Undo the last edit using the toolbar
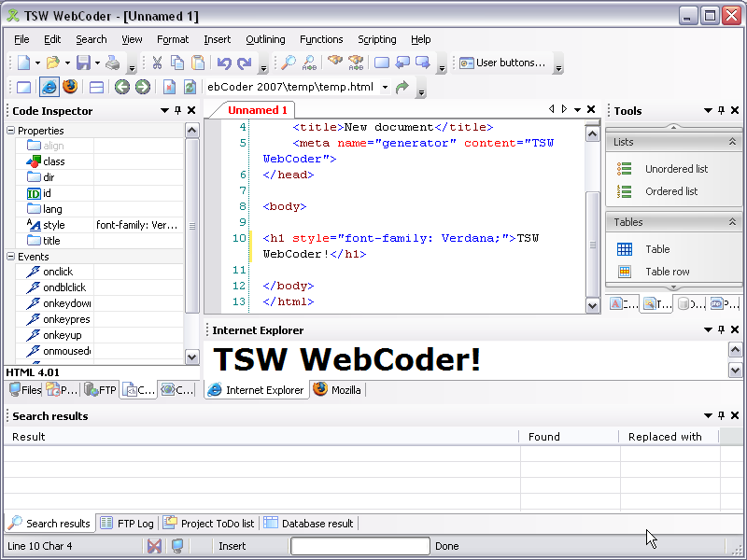Screen dimensions: 747x560 (224, 63)
